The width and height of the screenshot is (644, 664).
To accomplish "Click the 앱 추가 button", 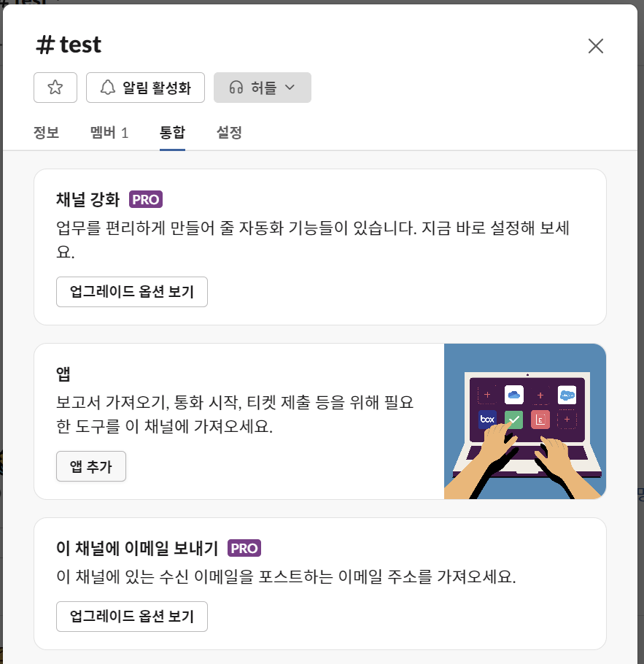I will (x=91, y=466).
